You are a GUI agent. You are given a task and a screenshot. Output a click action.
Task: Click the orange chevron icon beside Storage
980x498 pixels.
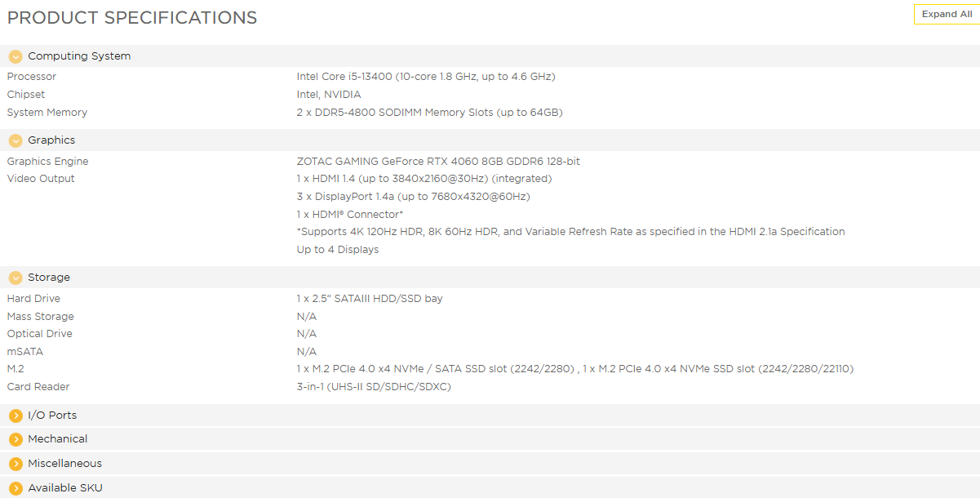16,278
